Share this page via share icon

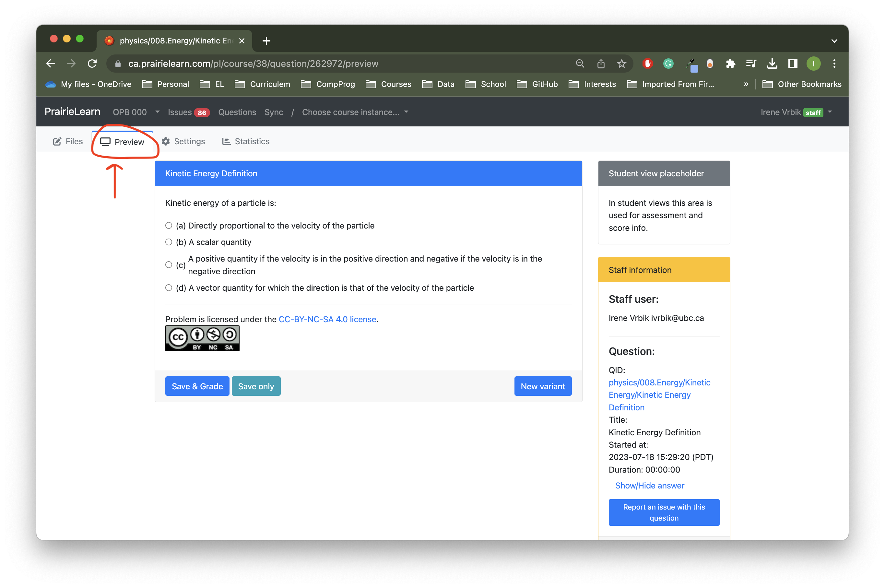pyautogui.click(x=601, y=64)
